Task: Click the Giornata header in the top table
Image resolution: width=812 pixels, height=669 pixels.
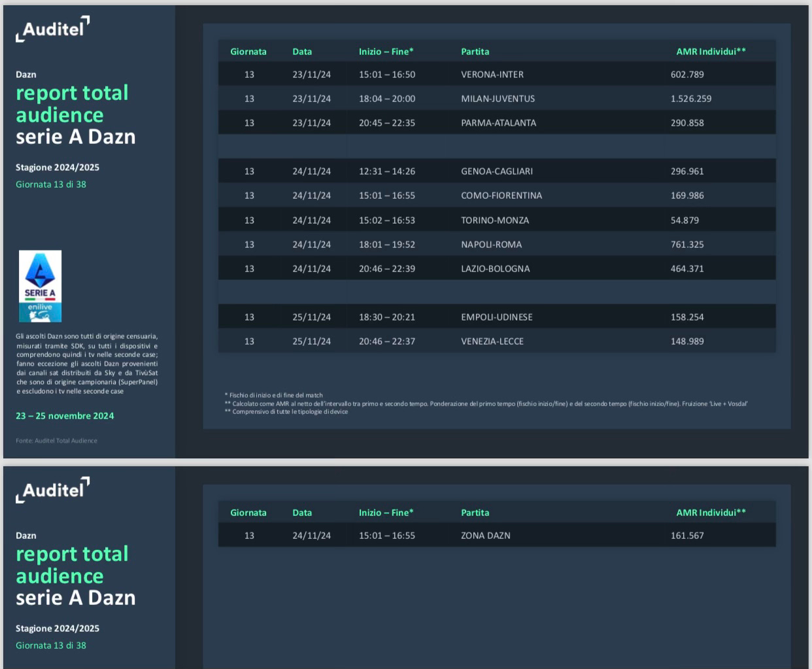Action: pos(248,52)
